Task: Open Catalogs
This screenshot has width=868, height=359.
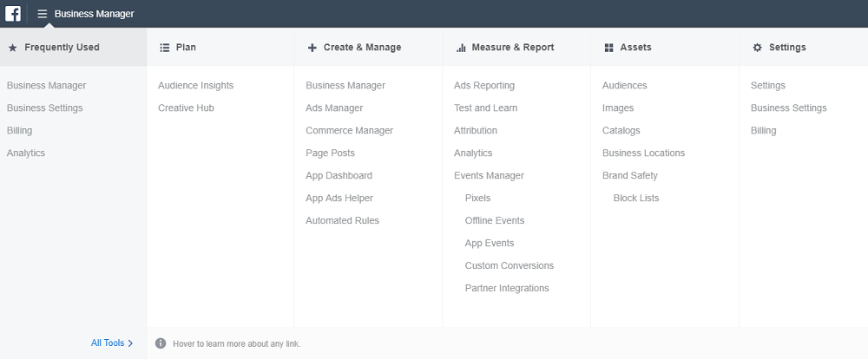Action: pyautogui.click(x=621, y=131)
